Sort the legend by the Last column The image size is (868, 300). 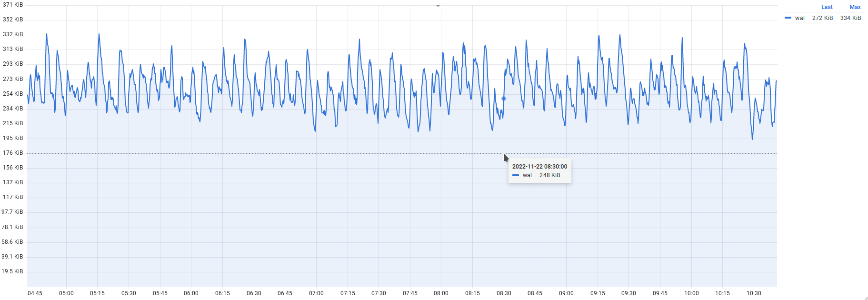pos(827,7)
